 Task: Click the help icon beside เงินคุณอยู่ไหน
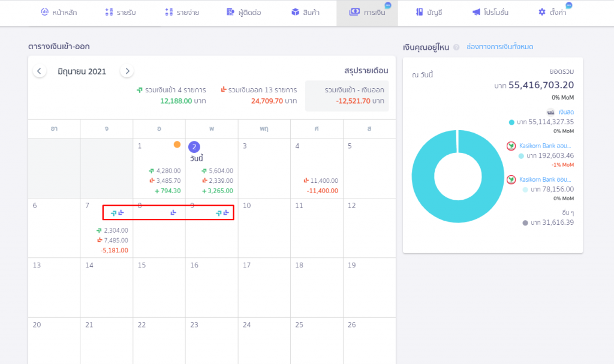(x=456, y=47)
